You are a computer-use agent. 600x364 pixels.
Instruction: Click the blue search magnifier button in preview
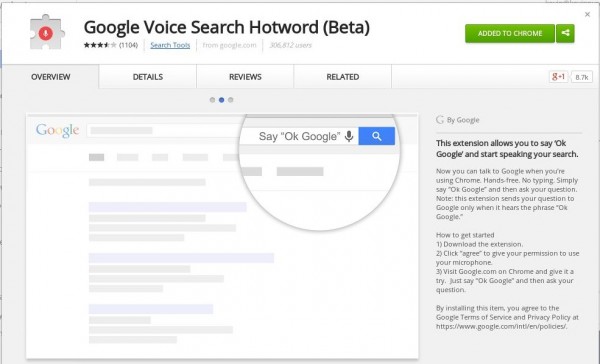(377, 136)
